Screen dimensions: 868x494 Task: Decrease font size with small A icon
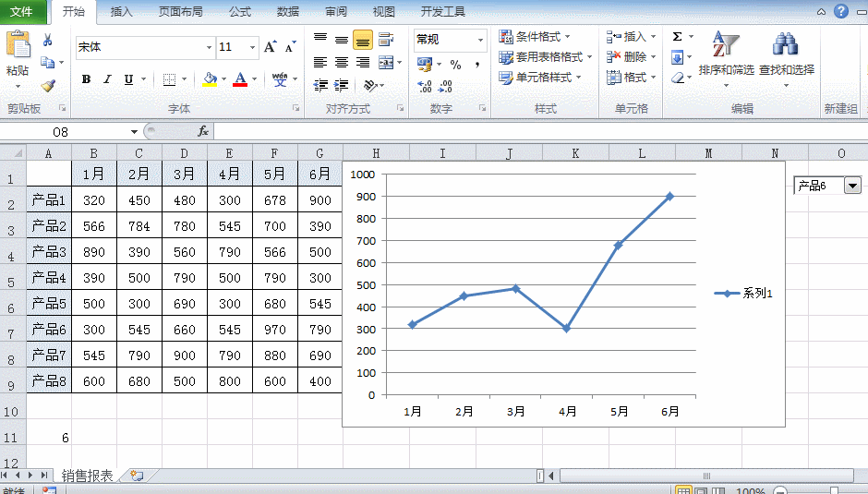pyautogui.click(x=290, y=47)
